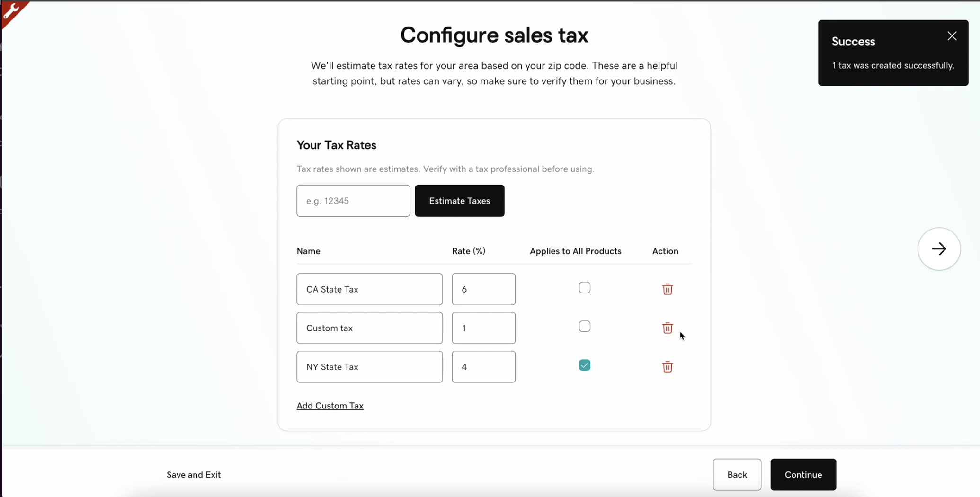980x497 pixels.
Task: Edit the CA State Tax name field
Action: click(369, 289)
